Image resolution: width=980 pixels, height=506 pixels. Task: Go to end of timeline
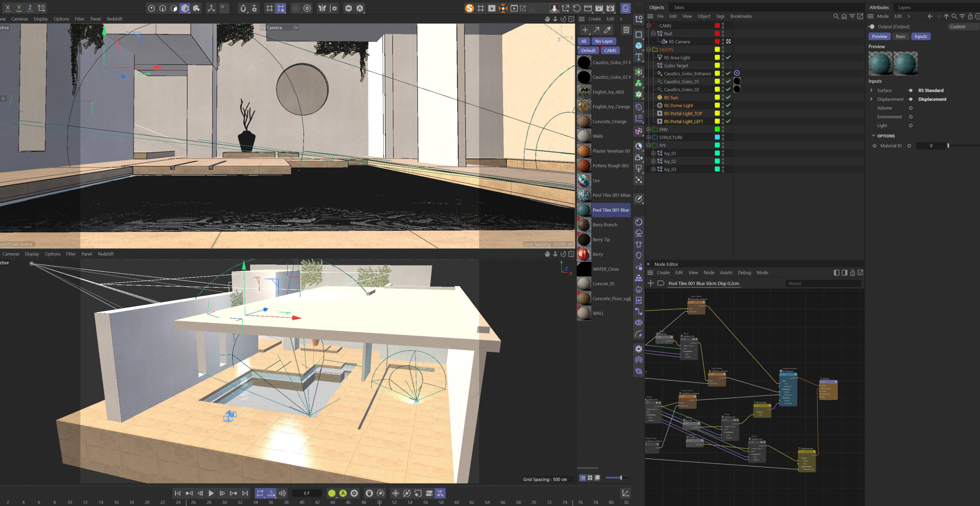[245, 493]
